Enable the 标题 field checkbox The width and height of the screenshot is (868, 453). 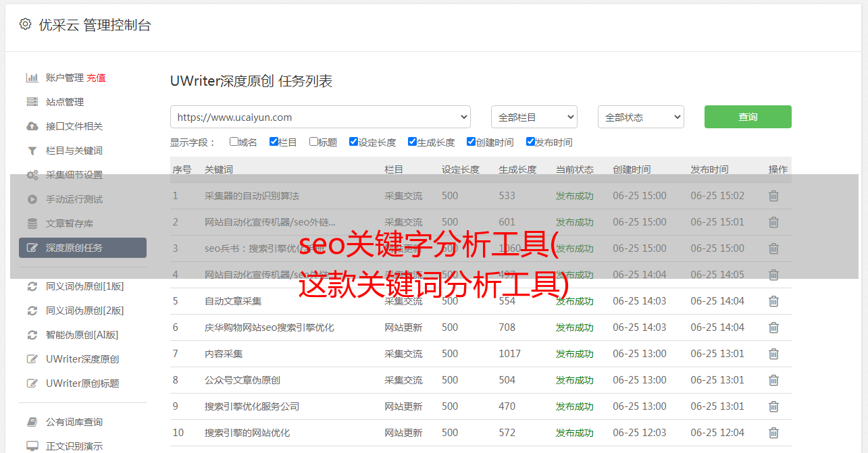pyautogui.click(x=313, y=142)
